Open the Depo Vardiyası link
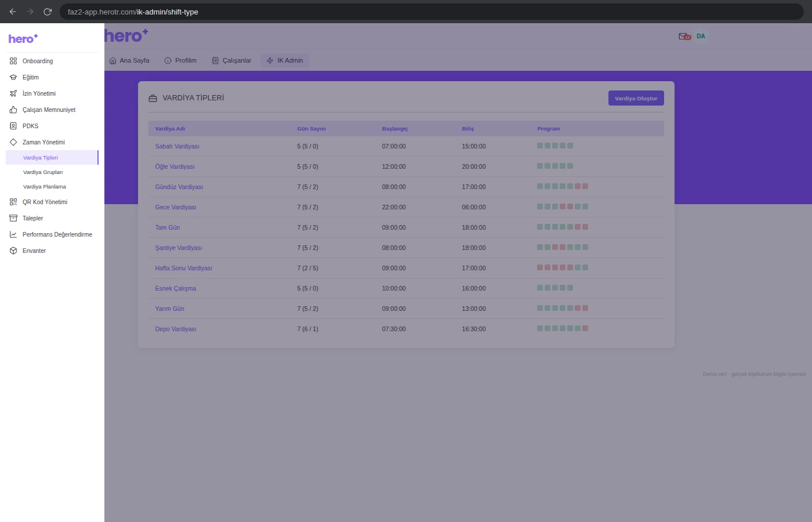 175,329
